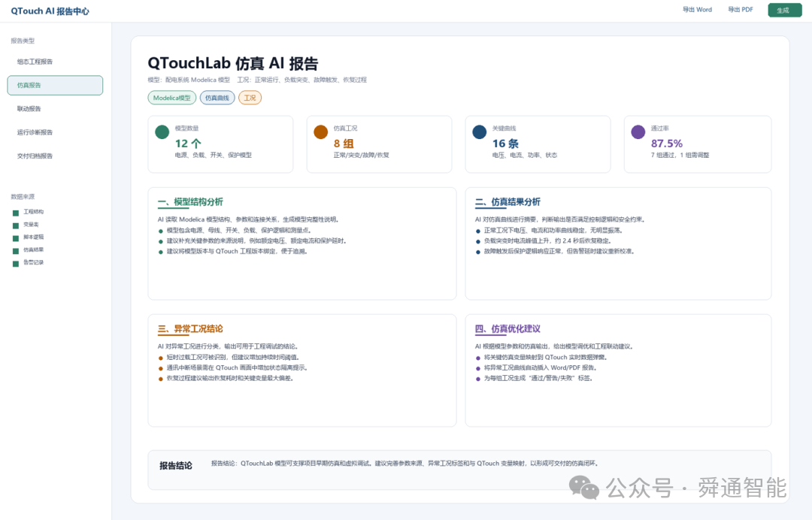Click the 7 组通过，1 组需调整 text
The height and width of the screenshot is (520, 812).
[680, 156]
